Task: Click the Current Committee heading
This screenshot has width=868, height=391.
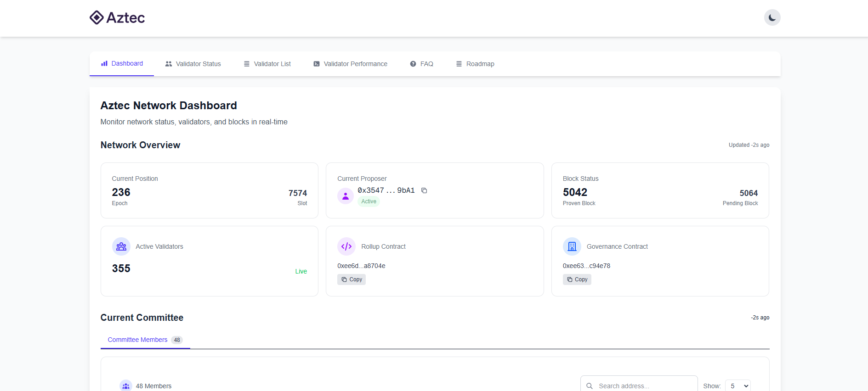Action: coord(142,318)
